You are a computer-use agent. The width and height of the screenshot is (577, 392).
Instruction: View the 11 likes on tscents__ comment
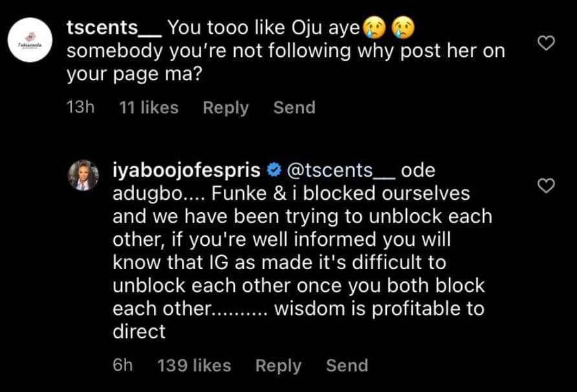coord(149,107)
